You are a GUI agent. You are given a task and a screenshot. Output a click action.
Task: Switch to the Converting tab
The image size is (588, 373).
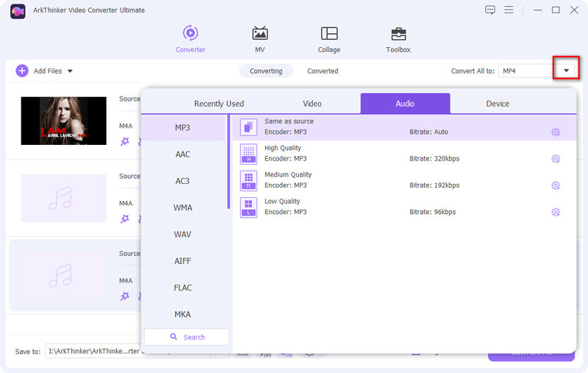266,71
